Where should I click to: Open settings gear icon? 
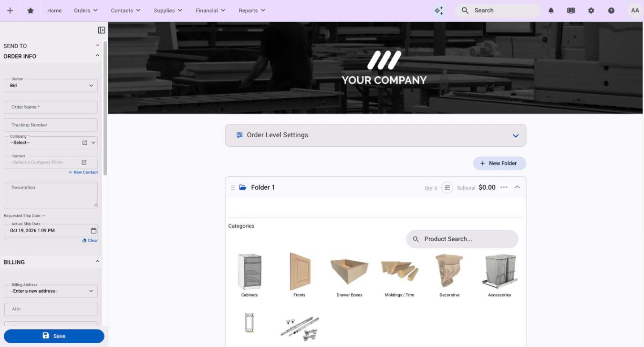[x=591, y=10]
